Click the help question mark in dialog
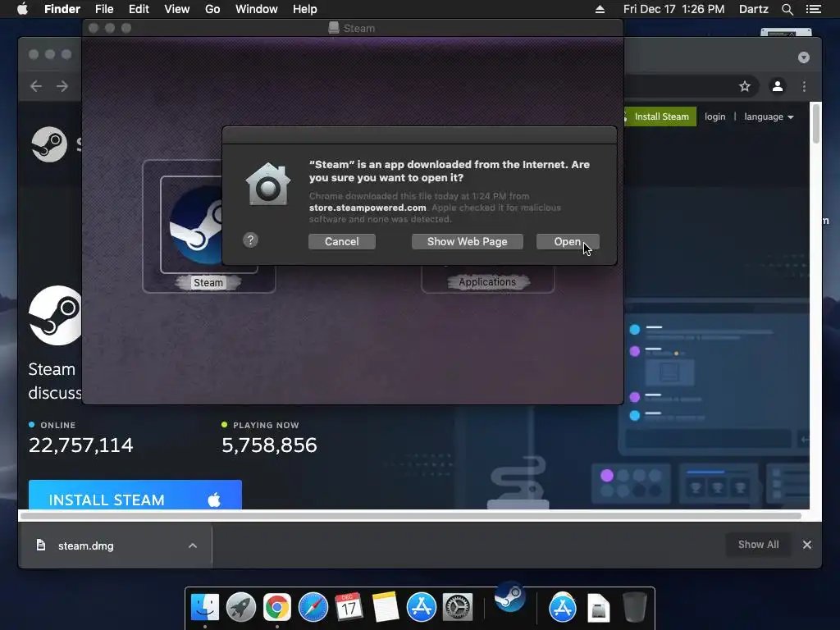 click(250, 240)
